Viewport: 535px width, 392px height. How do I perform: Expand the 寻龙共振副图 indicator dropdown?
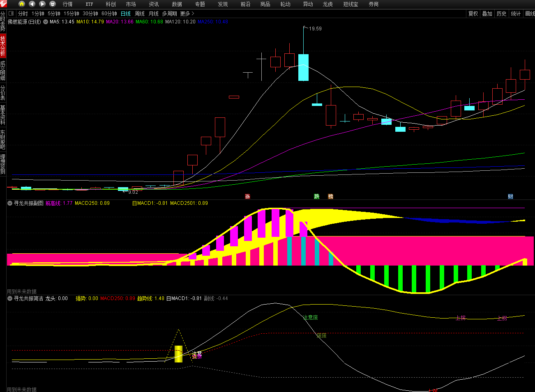pos(10,203)
